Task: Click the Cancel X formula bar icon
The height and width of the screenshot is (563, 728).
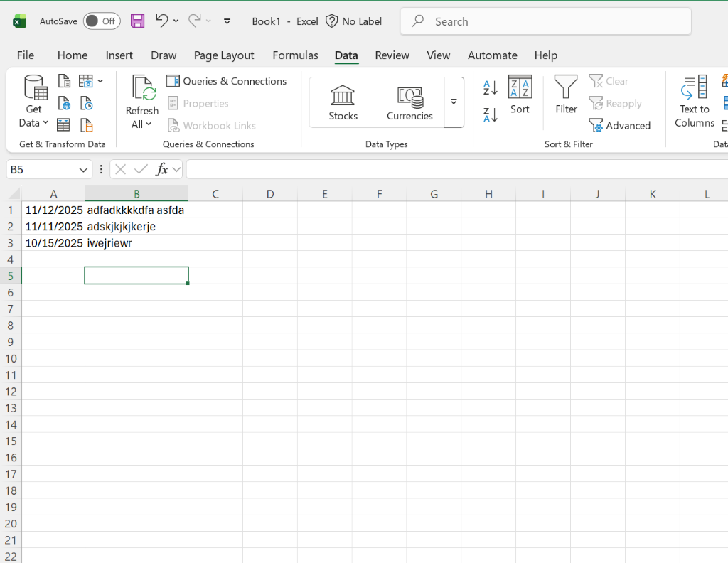Action: coord(120,169)
